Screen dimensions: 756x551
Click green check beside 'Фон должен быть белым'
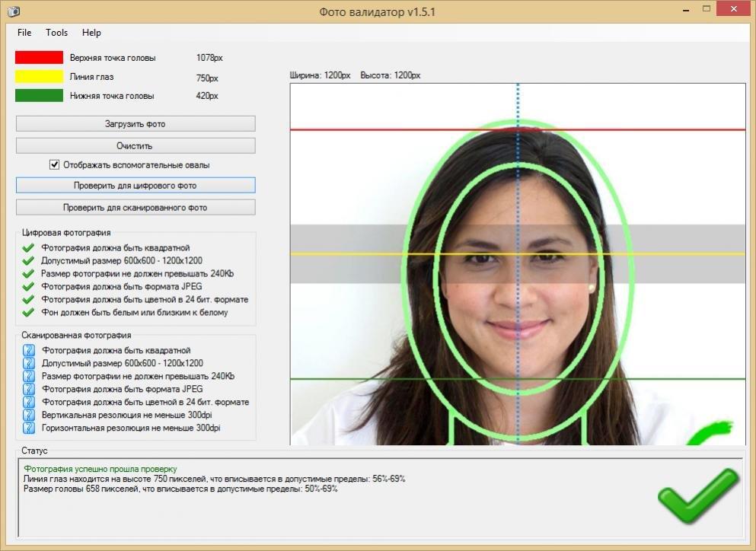[x=28, y=312]
